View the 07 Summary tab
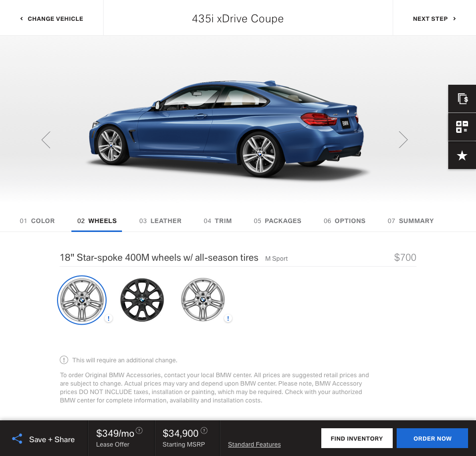476x456 pixels. click(x=411, y=221)
